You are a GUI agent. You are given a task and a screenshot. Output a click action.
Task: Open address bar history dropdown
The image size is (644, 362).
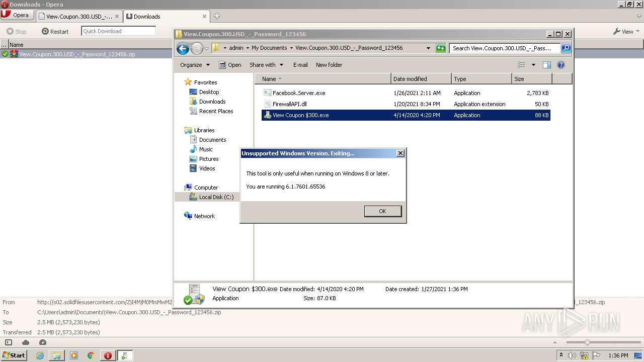[x=428, y=48]
